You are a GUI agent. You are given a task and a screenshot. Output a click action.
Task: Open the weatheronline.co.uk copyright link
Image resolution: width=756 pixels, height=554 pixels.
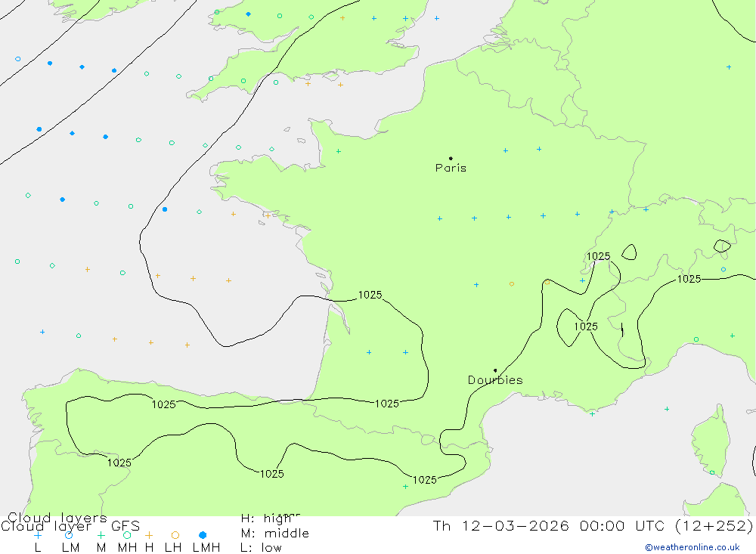point(692,547)
